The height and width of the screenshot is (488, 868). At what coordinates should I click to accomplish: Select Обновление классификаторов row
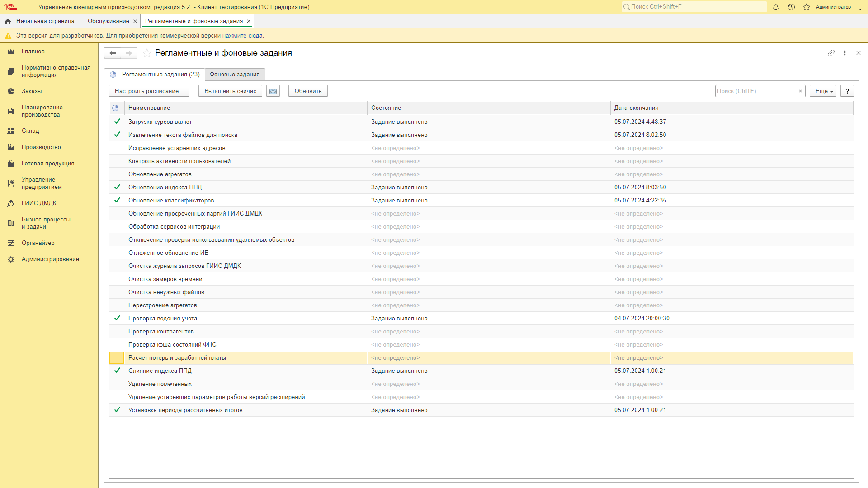point(481,201)
